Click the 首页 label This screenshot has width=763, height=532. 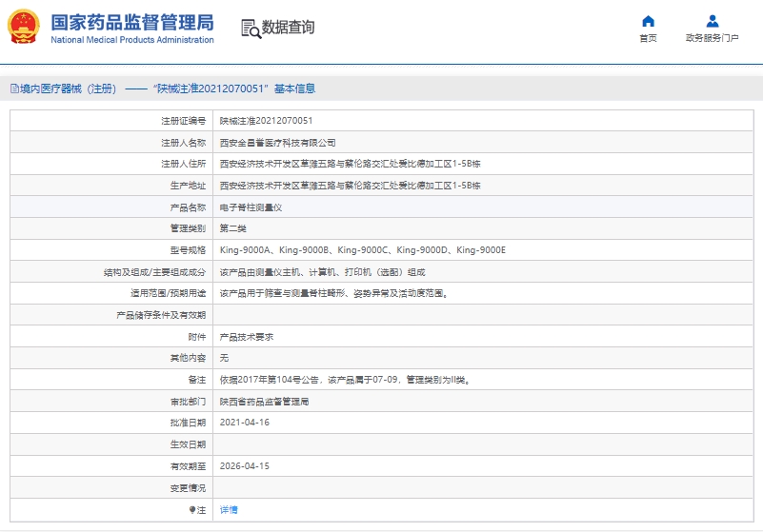pos(648,38)
